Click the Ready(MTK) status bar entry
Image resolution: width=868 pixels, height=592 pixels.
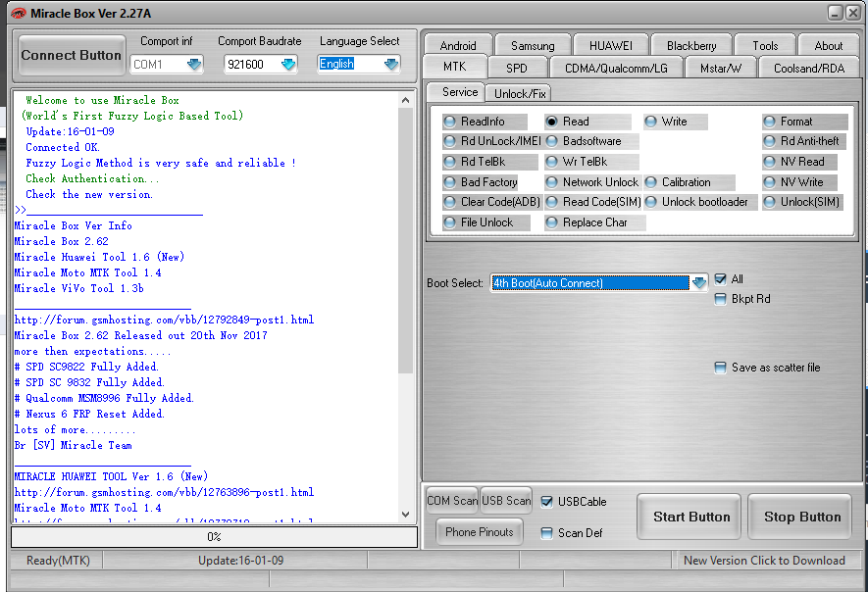pyautogui.click(x=58, y=561)
